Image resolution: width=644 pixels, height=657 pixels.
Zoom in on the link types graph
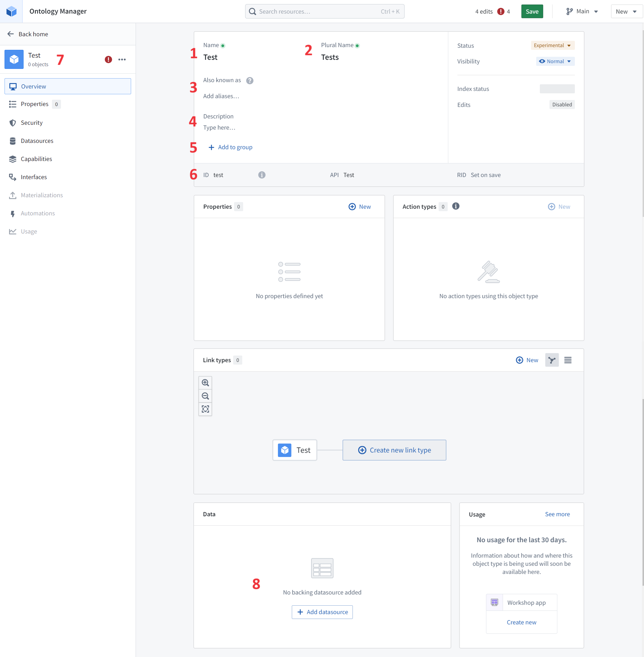tap(205, 383)
